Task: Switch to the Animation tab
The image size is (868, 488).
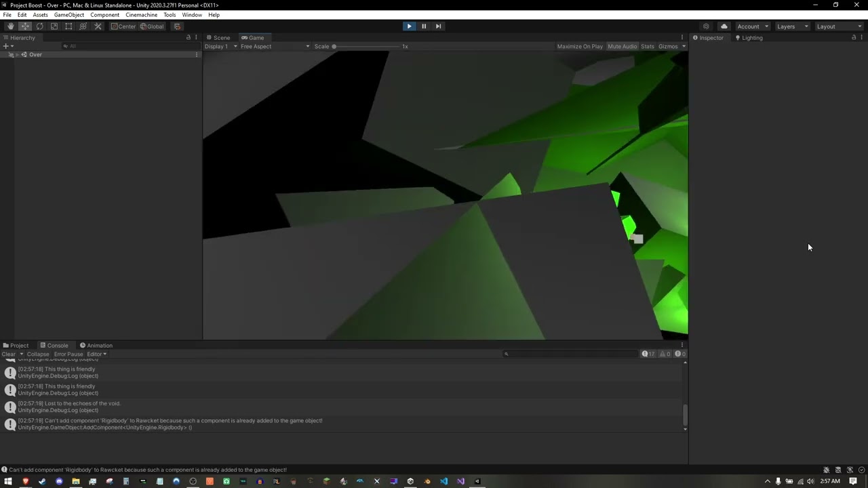Action: click(96, 345)
